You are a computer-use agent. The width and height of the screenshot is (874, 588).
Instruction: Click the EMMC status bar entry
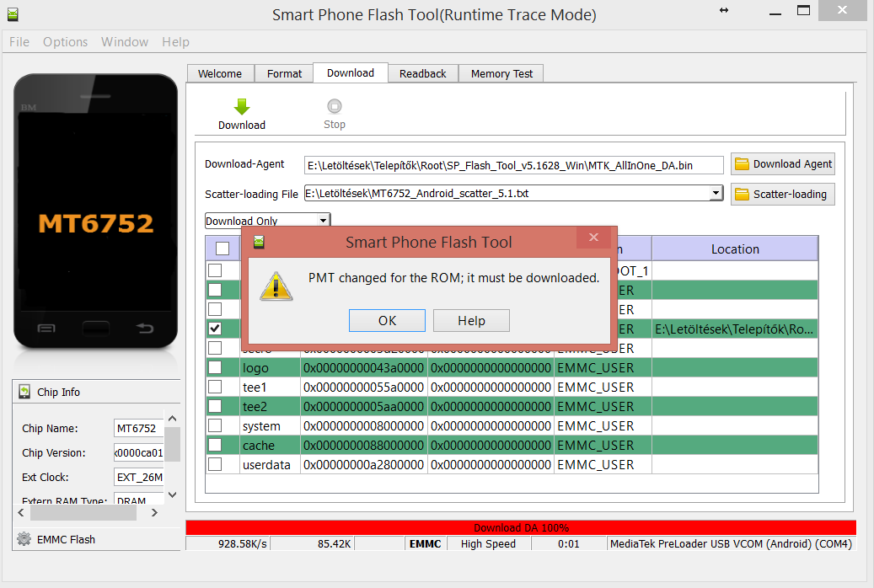[425, 543]
